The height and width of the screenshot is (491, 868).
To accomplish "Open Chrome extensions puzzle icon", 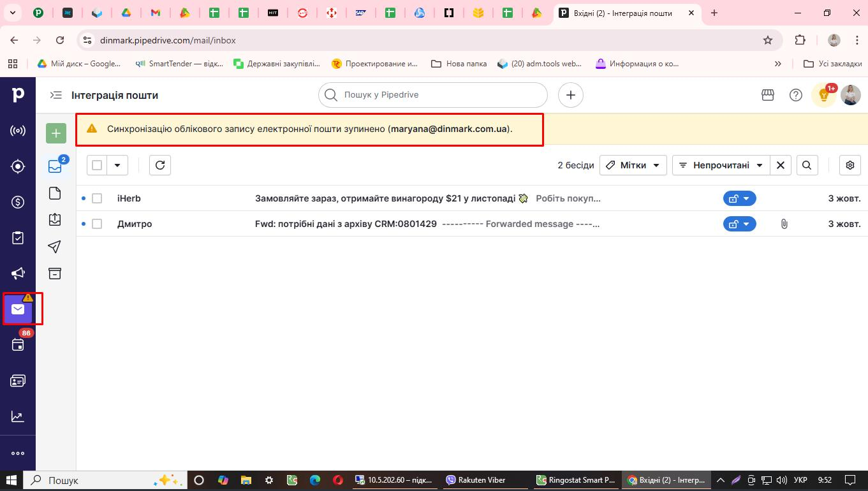I will (800, 40).
